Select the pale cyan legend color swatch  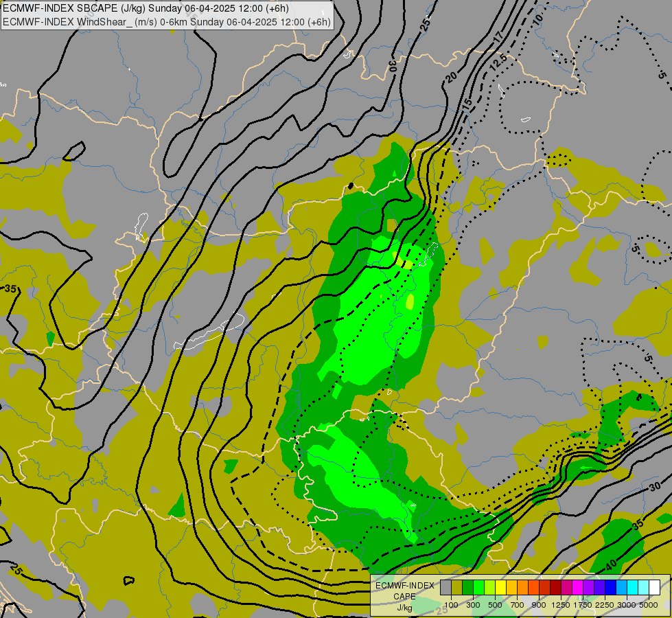pos(643,587)
